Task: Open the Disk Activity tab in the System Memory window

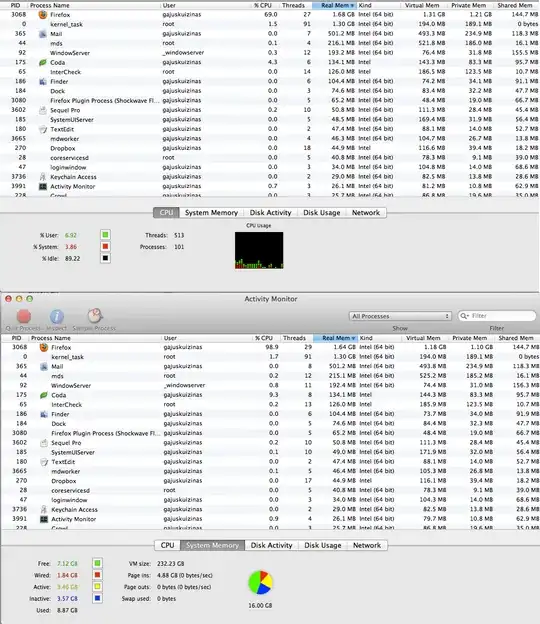Action: 271,545
